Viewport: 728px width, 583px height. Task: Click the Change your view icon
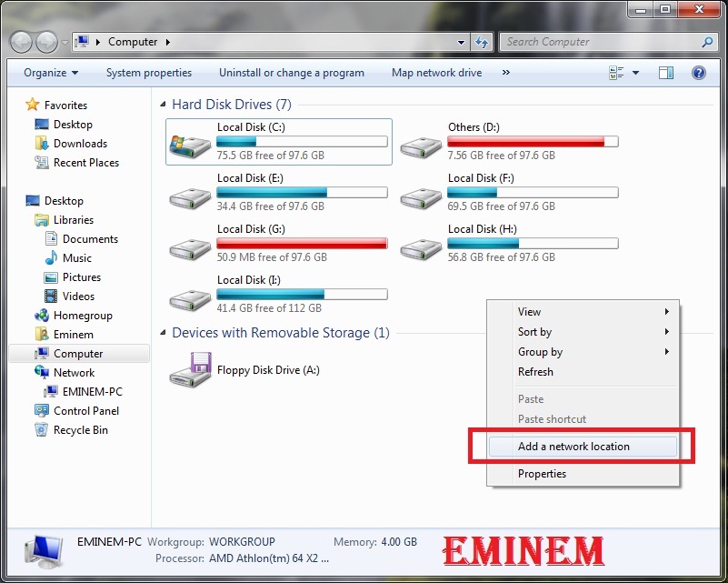[x=616, y=73]
